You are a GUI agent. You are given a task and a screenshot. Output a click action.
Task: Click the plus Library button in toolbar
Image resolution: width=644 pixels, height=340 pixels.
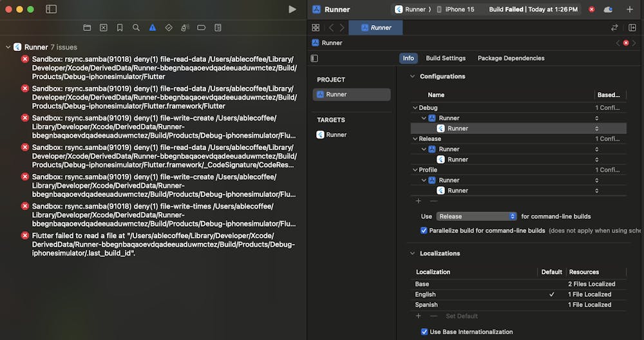(630, 9)
